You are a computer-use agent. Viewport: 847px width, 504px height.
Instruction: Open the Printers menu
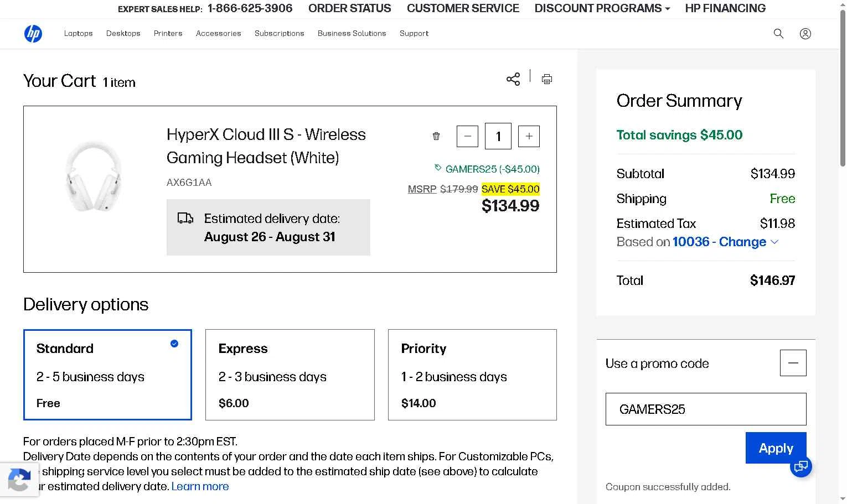coord(168,34)
